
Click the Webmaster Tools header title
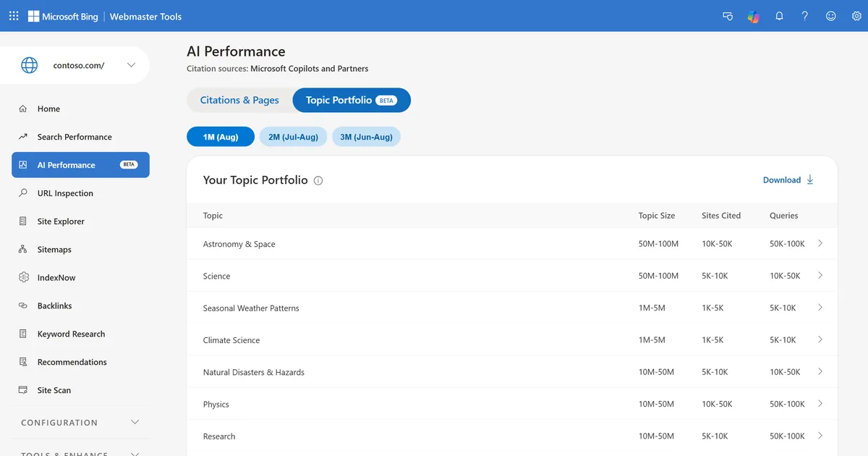click(145, 16)
